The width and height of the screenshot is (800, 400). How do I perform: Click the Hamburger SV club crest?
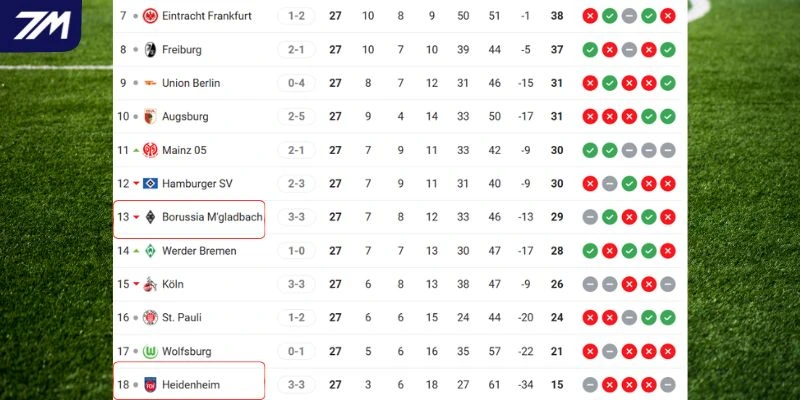point(150,184)
